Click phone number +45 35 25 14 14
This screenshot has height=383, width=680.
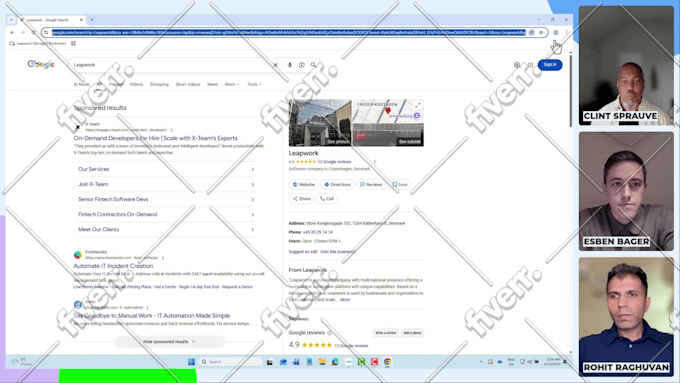(x=318, y=232)
